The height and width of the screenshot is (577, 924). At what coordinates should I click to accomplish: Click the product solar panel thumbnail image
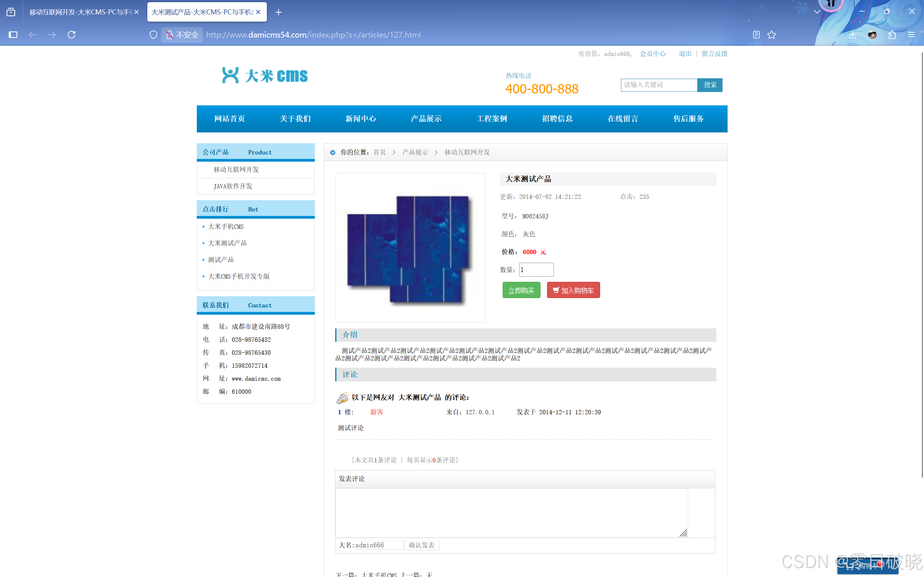click(x=410, y=248)
